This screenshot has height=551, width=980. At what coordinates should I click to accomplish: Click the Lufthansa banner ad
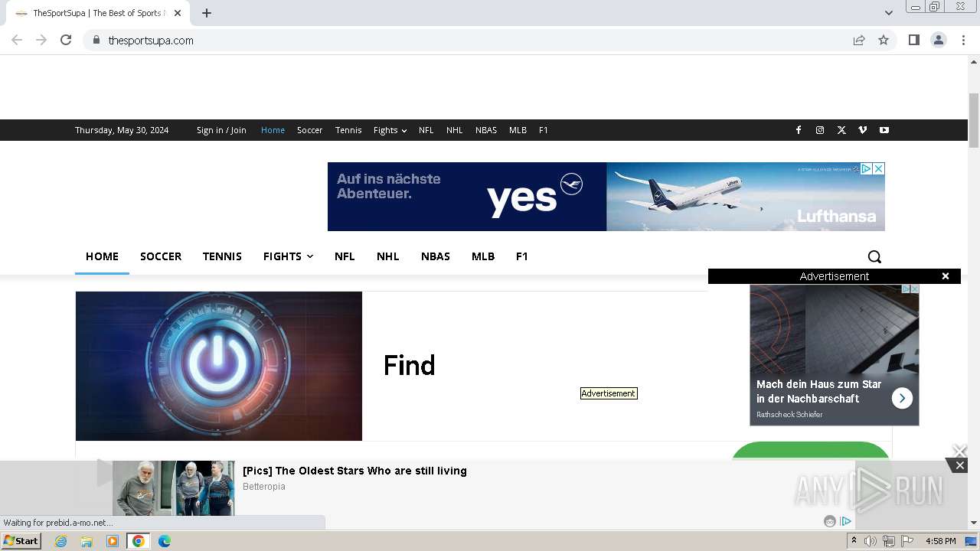(606, 197)
